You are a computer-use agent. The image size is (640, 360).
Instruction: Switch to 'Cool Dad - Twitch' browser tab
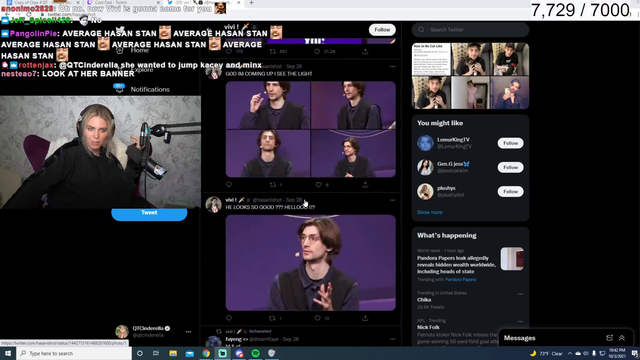tap(122, 2)
